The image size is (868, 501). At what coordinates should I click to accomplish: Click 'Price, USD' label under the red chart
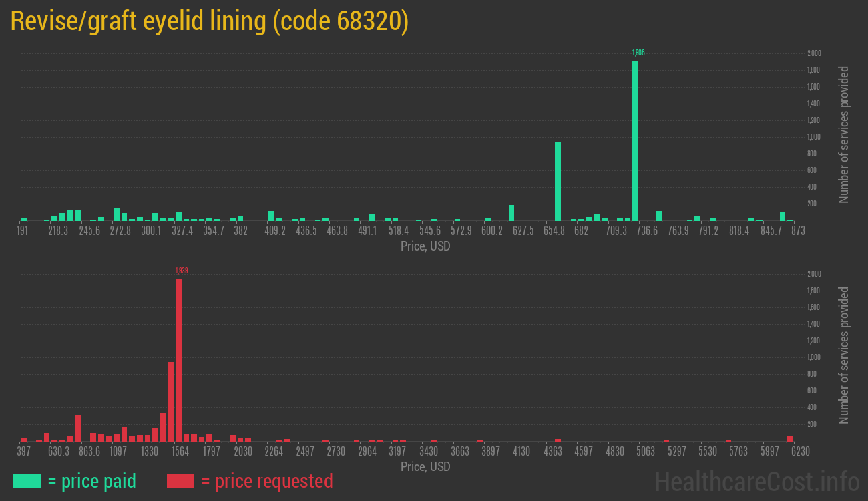425,466
